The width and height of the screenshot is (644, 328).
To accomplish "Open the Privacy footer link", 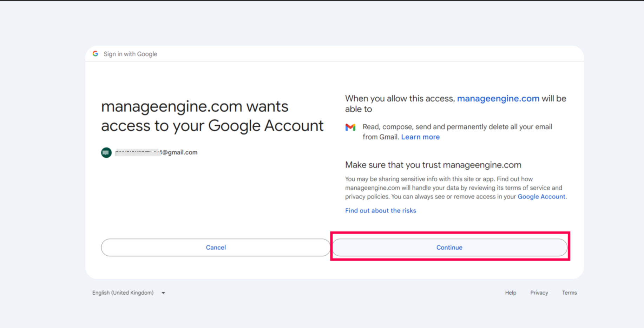I will [539, 293].
